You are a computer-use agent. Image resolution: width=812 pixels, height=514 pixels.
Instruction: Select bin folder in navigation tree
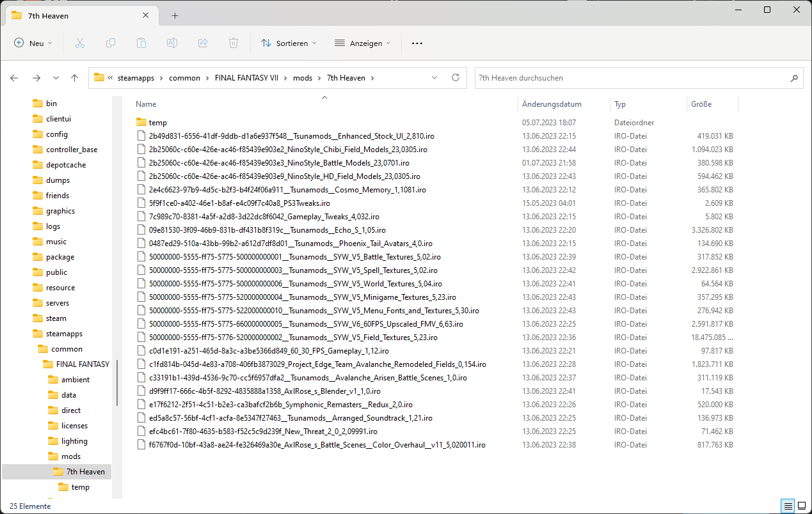pyautogui.click(x=51, y=104)
